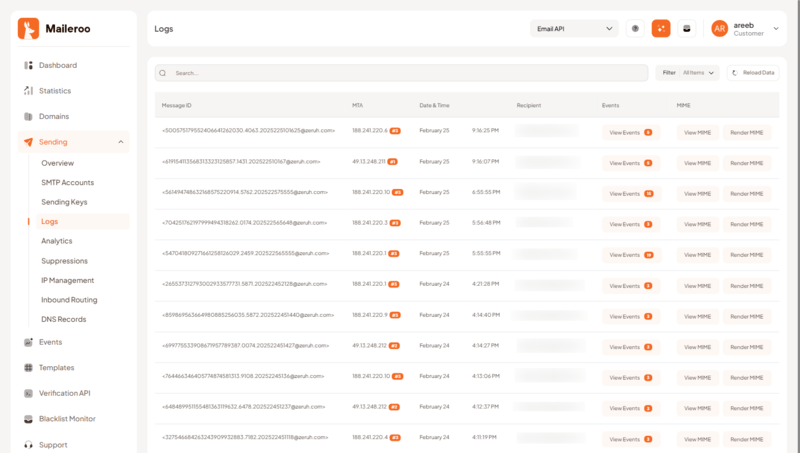This screenshot has width=800, height=453.
Task: Click the inbox tray icon in header
Action: (686, 29)
